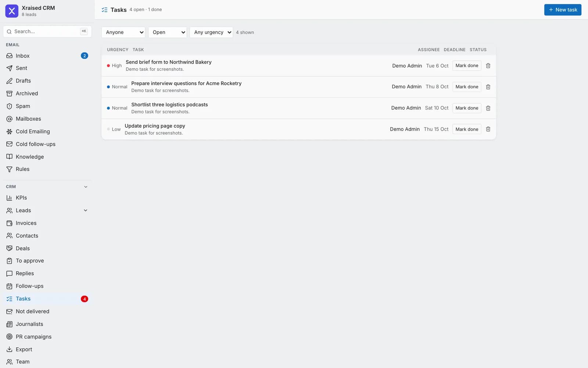
Task: Click the Replies speech bubble icon
Action: click(x=10, y=274)
